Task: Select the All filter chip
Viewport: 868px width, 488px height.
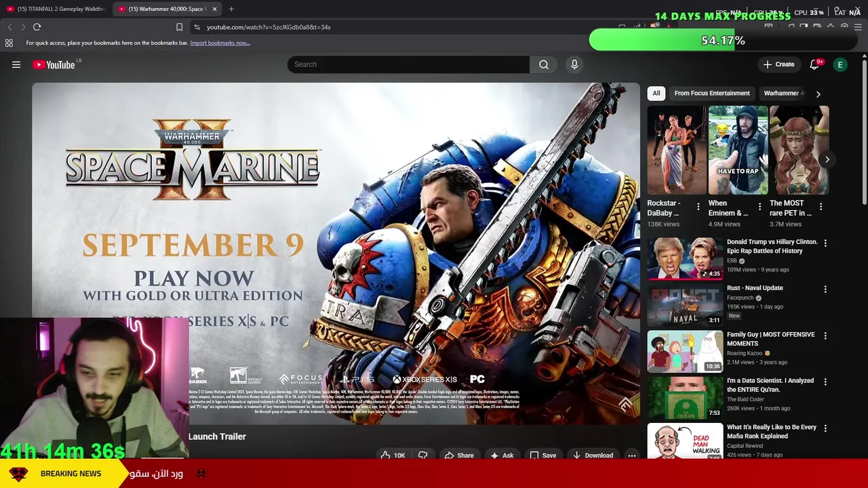Action: (656, 93)
